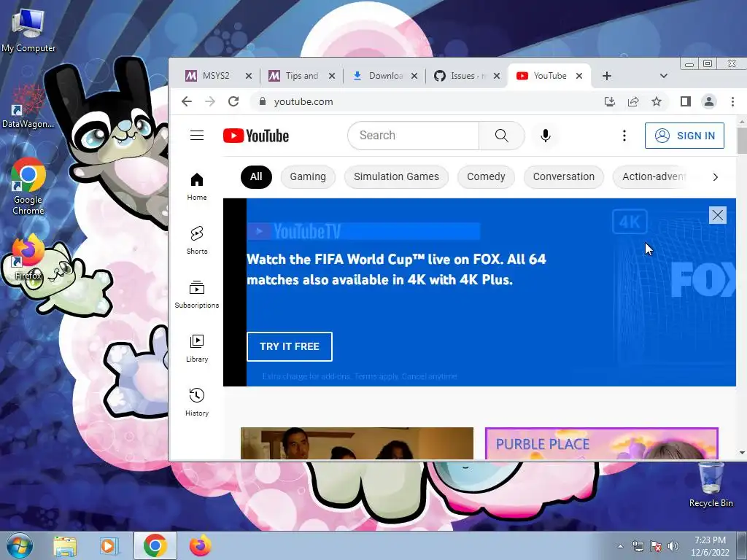Expand the tab search dropdown arrow

663,76
